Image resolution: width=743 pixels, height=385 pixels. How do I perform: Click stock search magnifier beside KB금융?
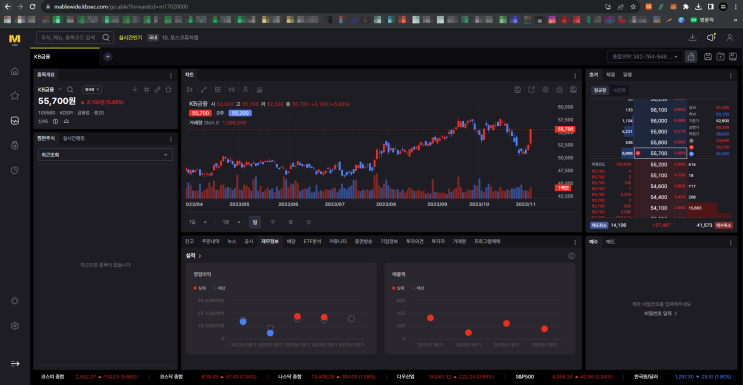70,90
